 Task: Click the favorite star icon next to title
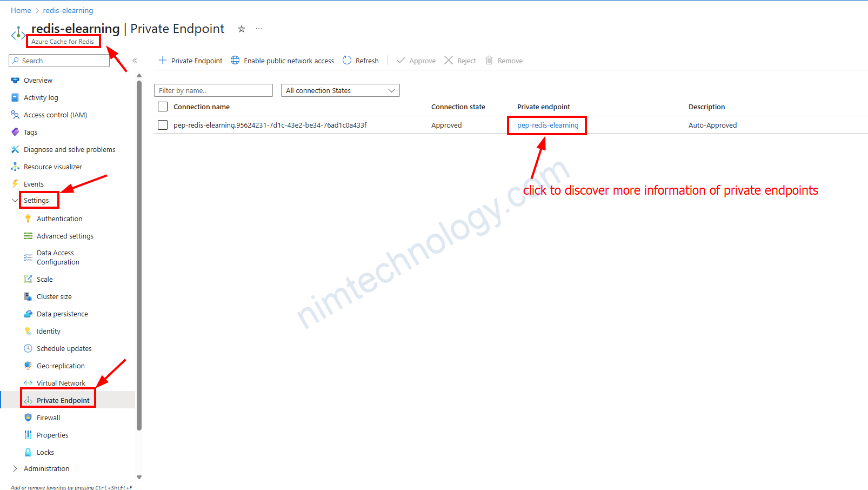coord(242,29)
